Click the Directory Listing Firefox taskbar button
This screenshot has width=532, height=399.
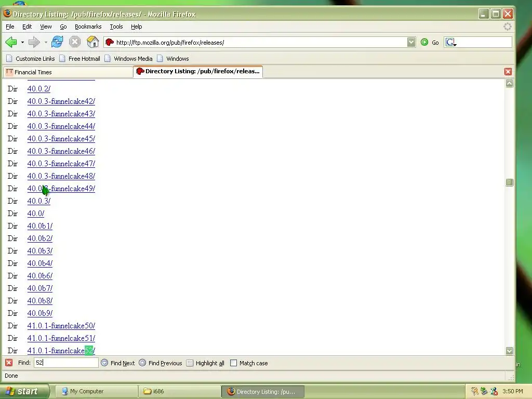tap(262, 391)
